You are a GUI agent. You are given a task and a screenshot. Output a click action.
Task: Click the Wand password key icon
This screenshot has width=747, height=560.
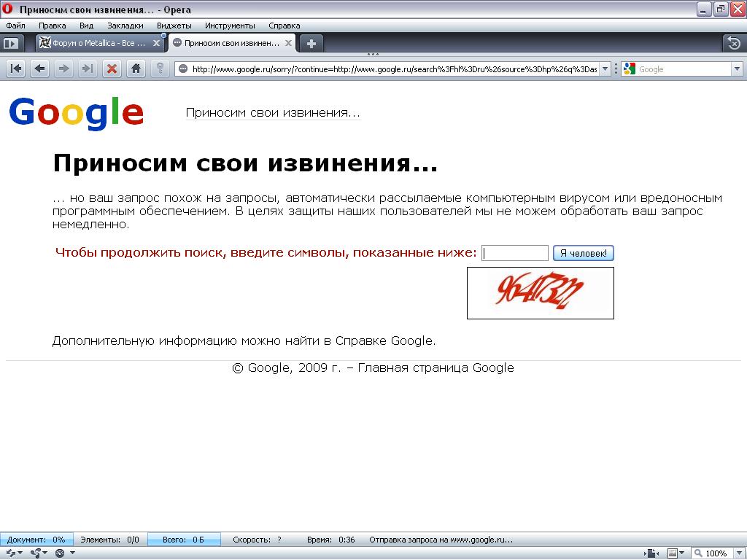(x=159, y=69)
